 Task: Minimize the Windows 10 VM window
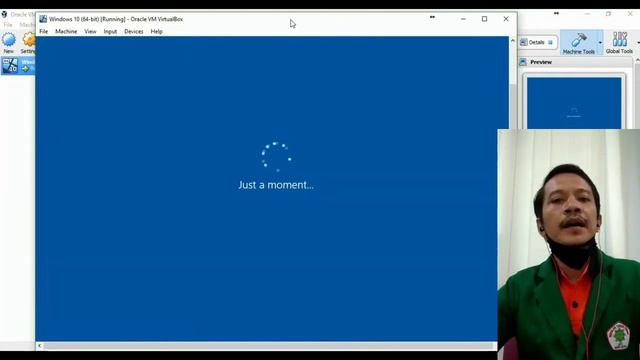463,19
